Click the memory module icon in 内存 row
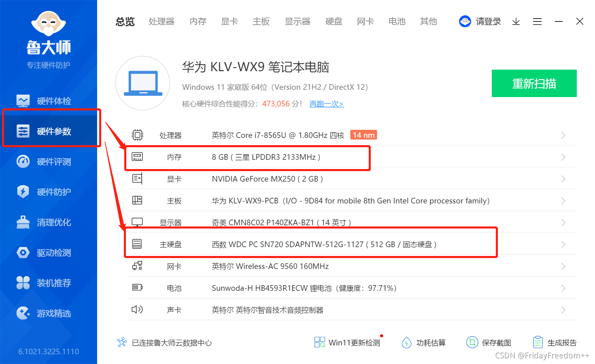 [137, 157]
